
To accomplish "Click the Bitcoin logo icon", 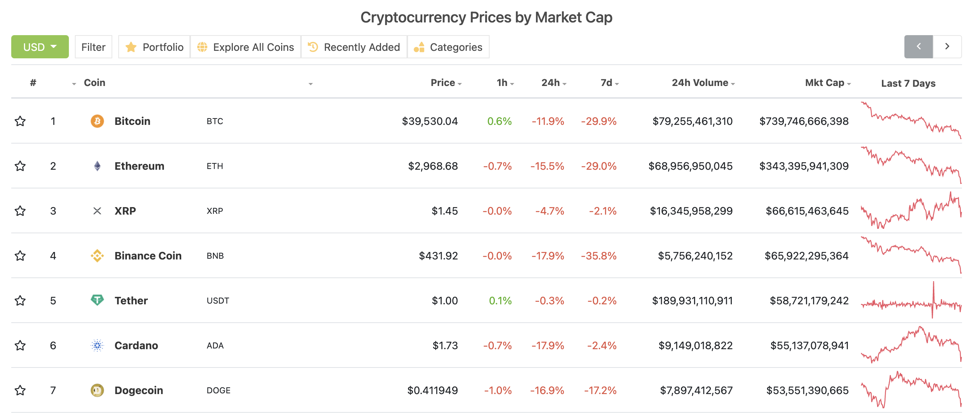I will coord(97,121).
